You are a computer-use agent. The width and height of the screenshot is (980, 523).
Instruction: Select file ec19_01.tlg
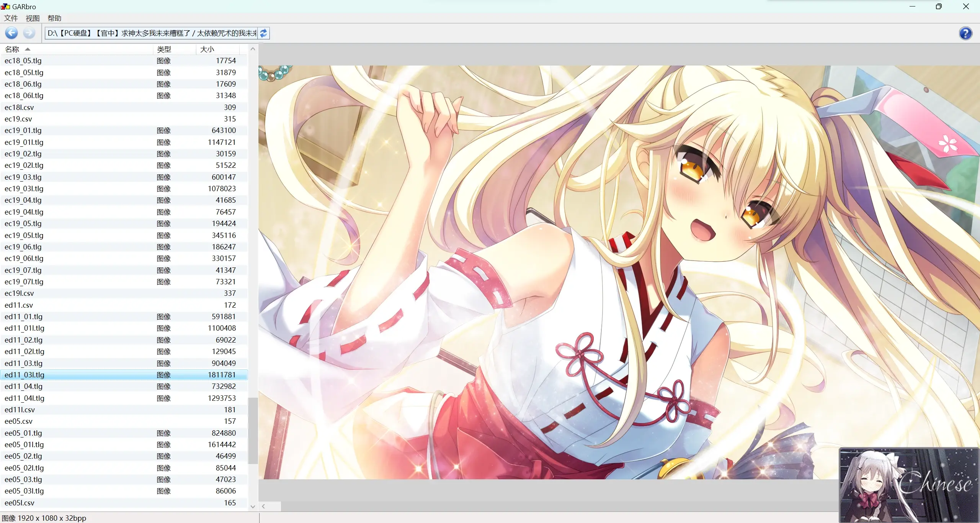coord(124,130)
